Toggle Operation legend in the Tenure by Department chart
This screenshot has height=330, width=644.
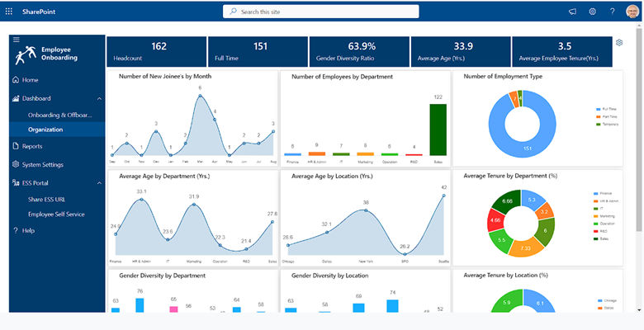[x=604, y=224]
